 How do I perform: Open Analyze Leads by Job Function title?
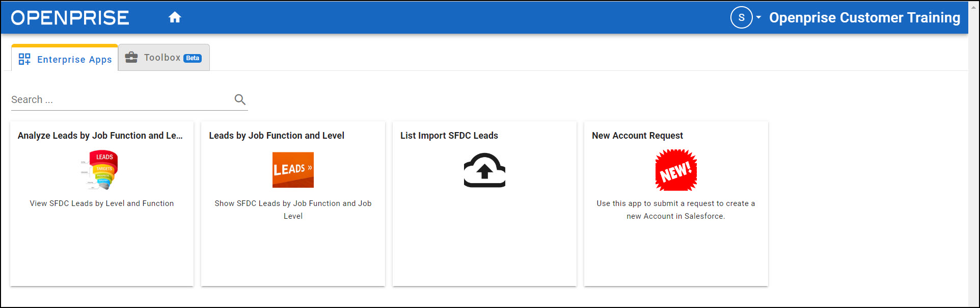[x=100, y=136]
